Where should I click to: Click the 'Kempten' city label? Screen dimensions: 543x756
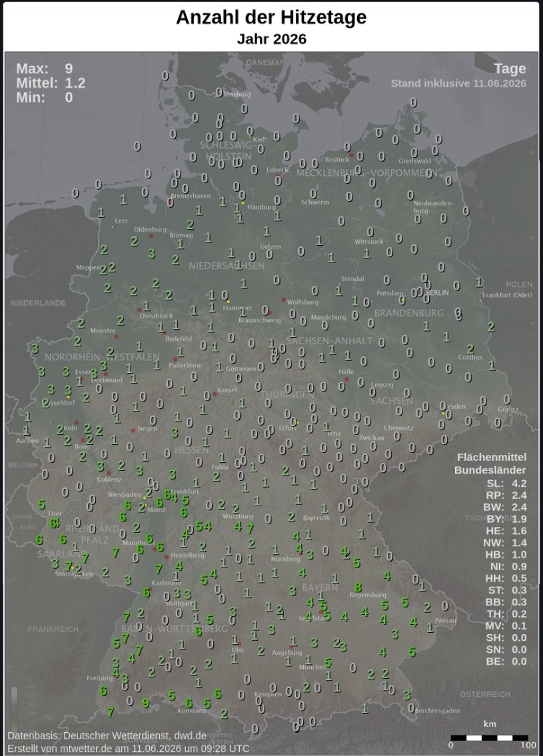pyautogui.click(x=268, y=694)
